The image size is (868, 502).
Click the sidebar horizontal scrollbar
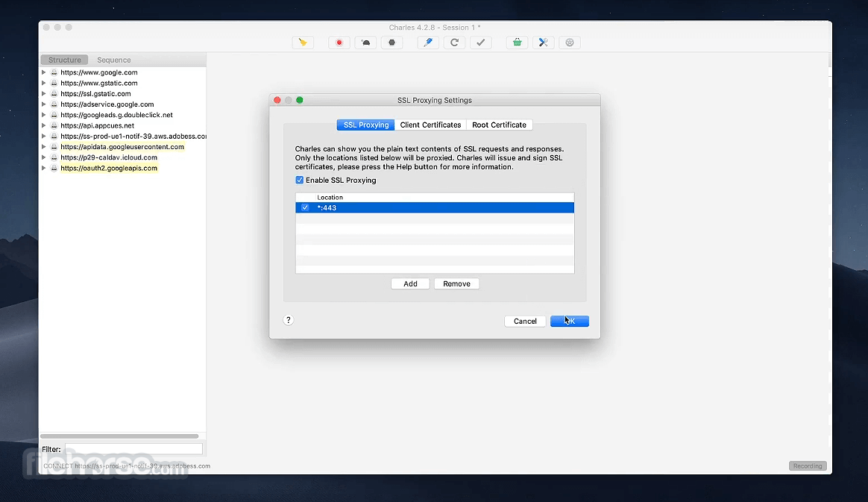point(119,436)
